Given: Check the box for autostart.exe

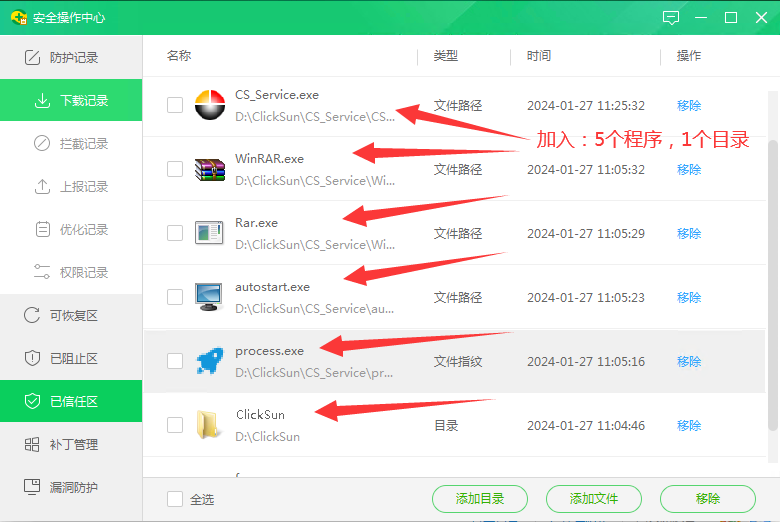Looking at the screenshot, I should pos(175,297).
